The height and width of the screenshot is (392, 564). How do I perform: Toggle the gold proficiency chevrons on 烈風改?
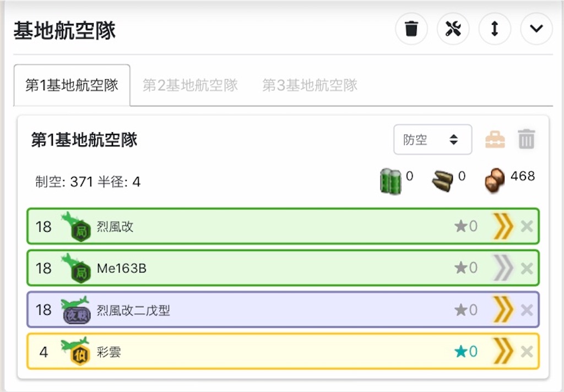click(503, 226)
